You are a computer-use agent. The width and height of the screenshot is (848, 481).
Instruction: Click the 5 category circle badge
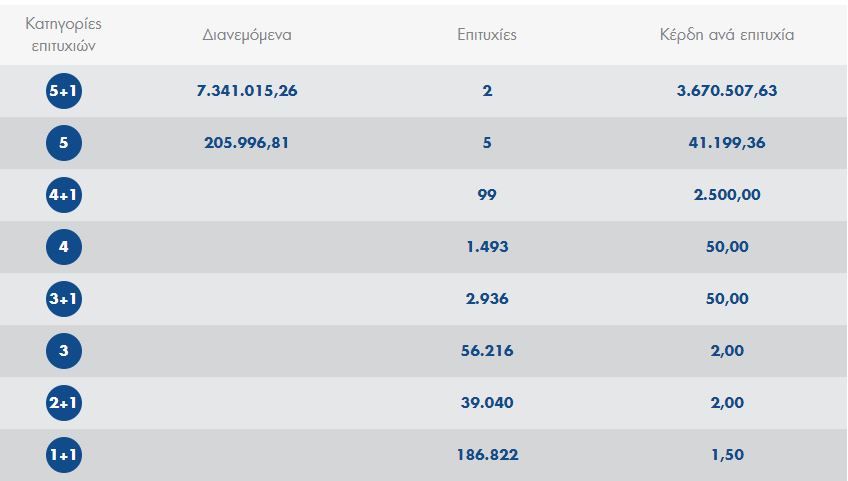click(x=64, y=143)
